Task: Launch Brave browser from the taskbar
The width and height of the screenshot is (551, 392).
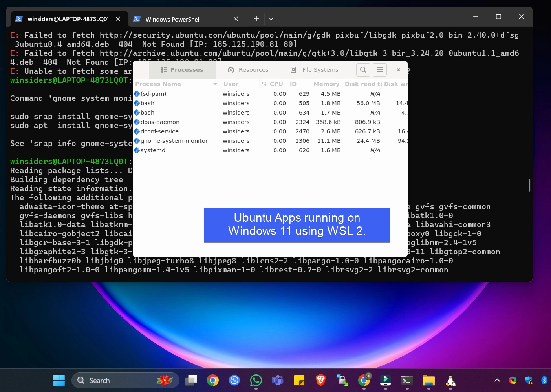Action: click(321, 380)
